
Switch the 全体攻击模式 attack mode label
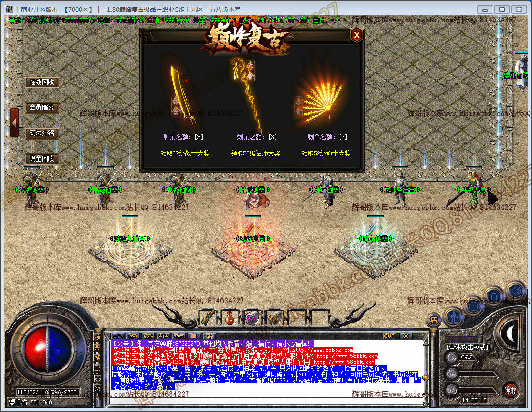tap(468, 347)
